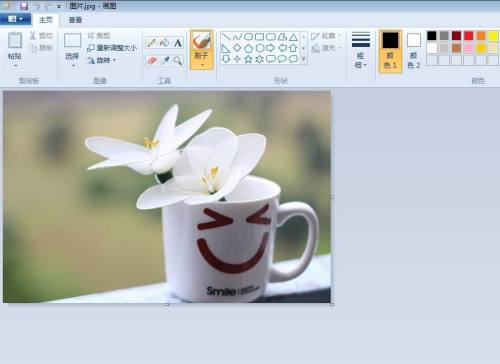
Task: Expand the line Size dropdown
Action: pos(361,50)
